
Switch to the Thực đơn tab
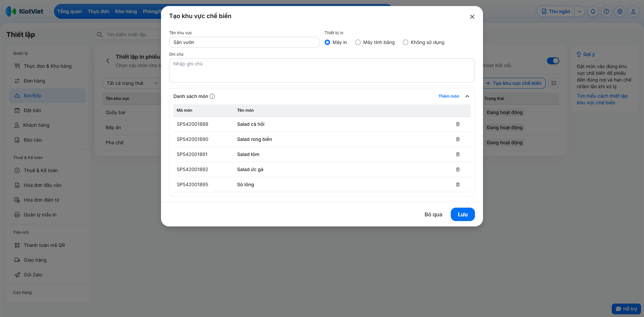[x=98, y=11]
